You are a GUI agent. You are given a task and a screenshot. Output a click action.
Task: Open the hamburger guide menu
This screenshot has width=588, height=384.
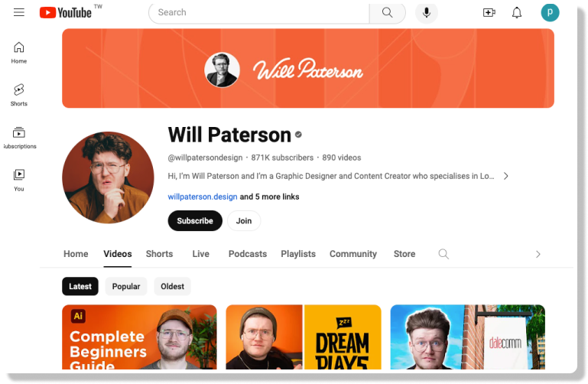point(19,12)
